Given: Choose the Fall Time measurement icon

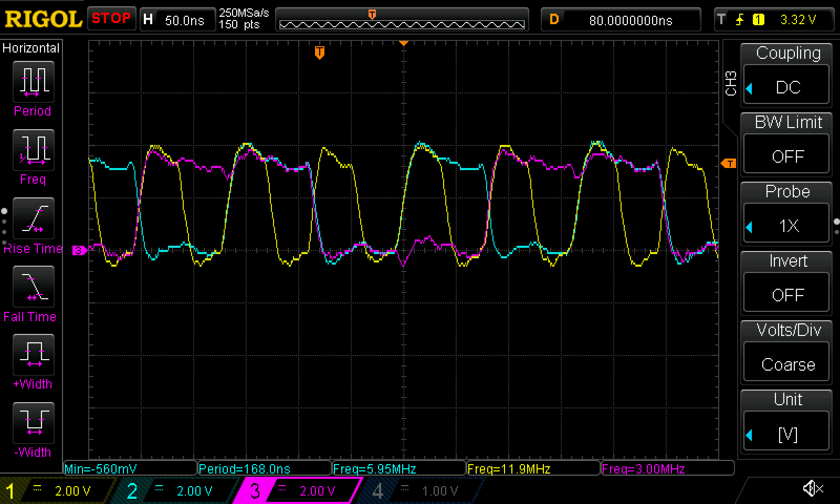Looking at the screenshot, I should (x=33, y=287).
